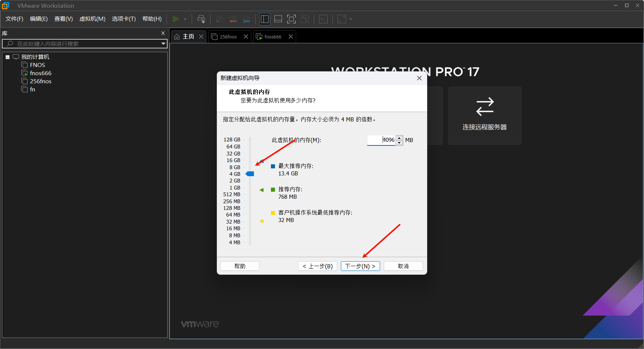This screenshot has width=644, height=349.
Task: Click the 128 GB memory scale label
Action: click(232, 140)
